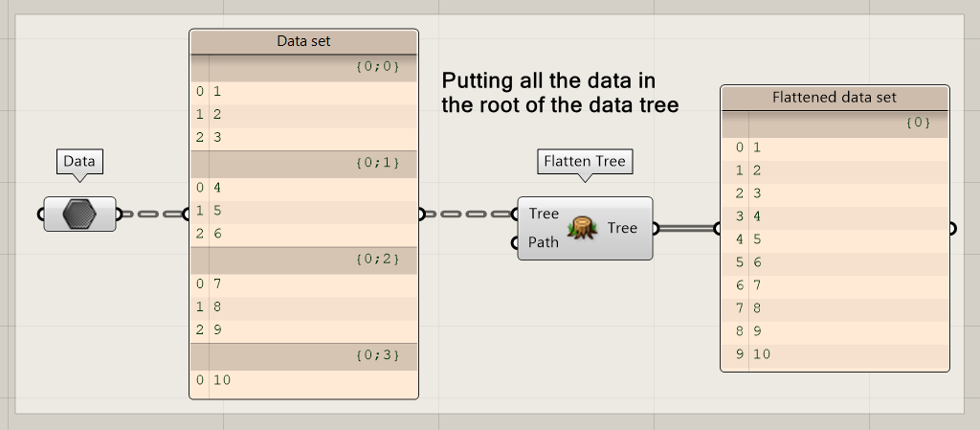Viewport: 980px width, 430px height.
Task: Select the Flattened data set row with index 0
Action: [835, 148]
